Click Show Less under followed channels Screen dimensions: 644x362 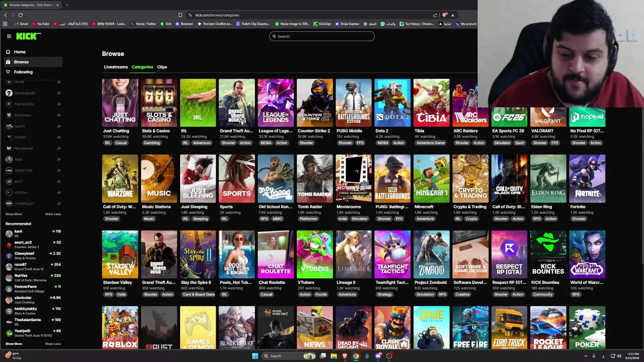[53, 214]
